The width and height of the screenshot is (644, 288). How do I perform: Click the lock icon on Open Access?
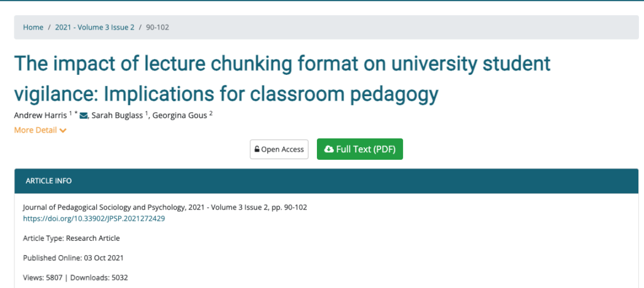[257, 150]
